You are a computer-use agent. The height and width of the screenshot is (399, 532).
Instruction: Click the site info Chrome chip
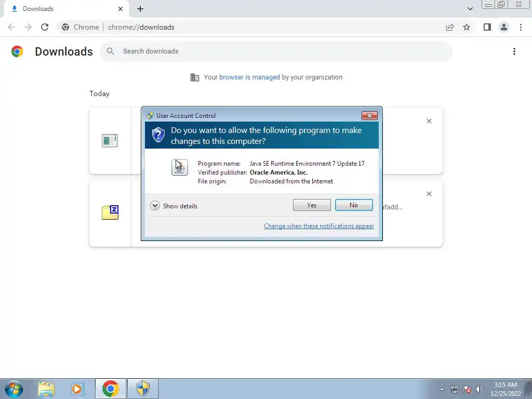81,27
